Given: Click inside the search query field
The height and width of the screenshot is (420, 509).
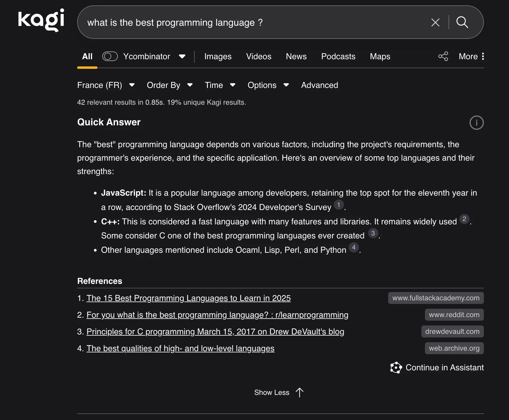Looking at the screenshot, I should [239, 22].
